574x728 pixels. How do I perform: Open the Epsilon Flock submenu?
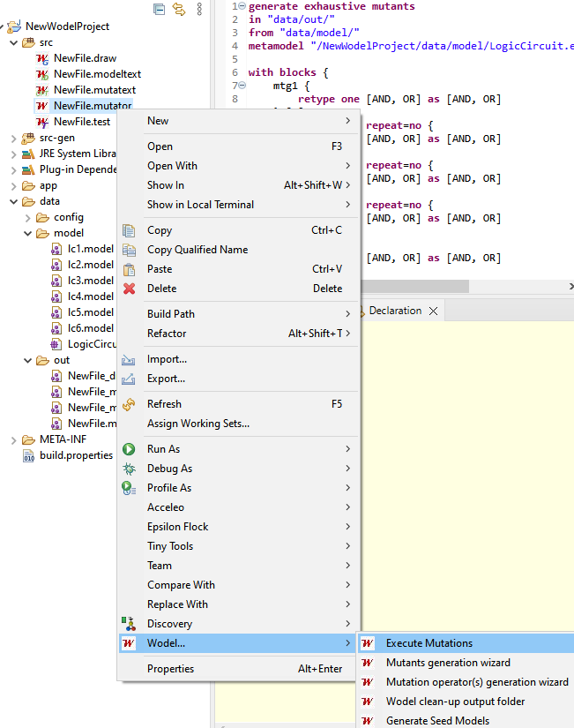(239, 527)
